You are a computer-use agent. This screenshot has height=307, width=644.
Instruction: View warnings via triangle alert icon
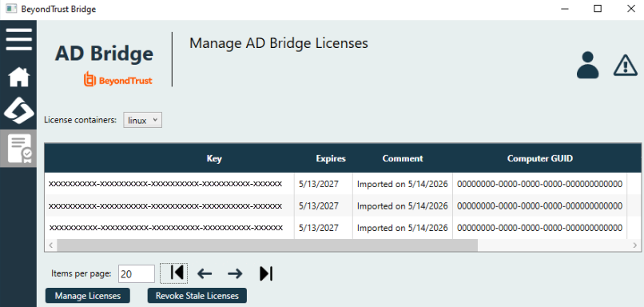[x=625, y=66]
